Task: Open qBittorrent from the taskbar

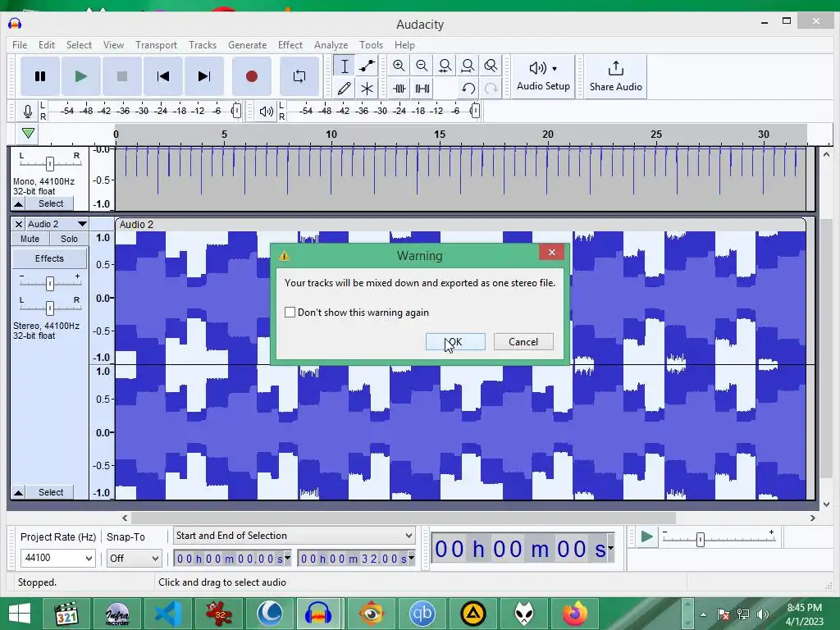Action: [x=422, y=614]
